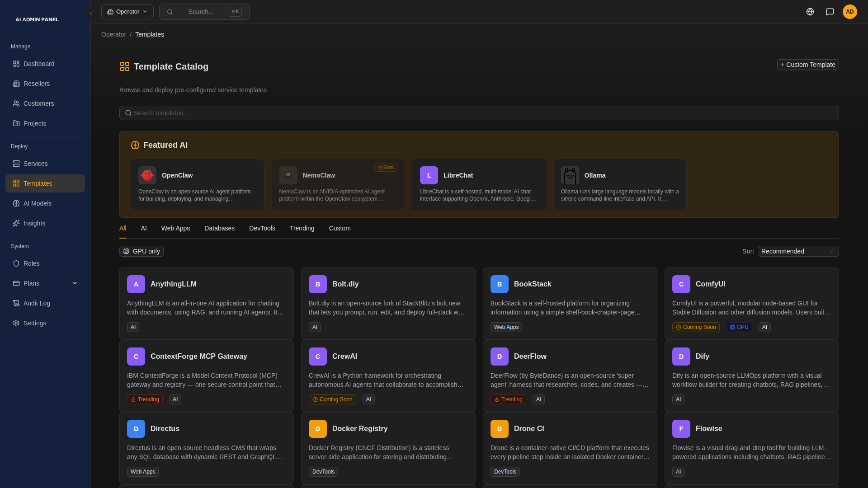The height and width of the screenshot is (488, 868).
Task: Click the Services sidebar icon
Action: 16,164
